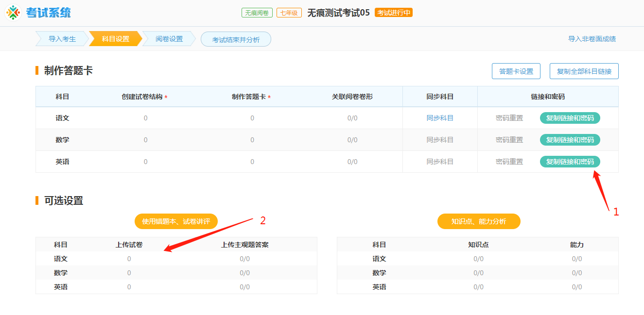
Task: Click the 考试系统 logo icon
Action: click(x=13, y=13)
